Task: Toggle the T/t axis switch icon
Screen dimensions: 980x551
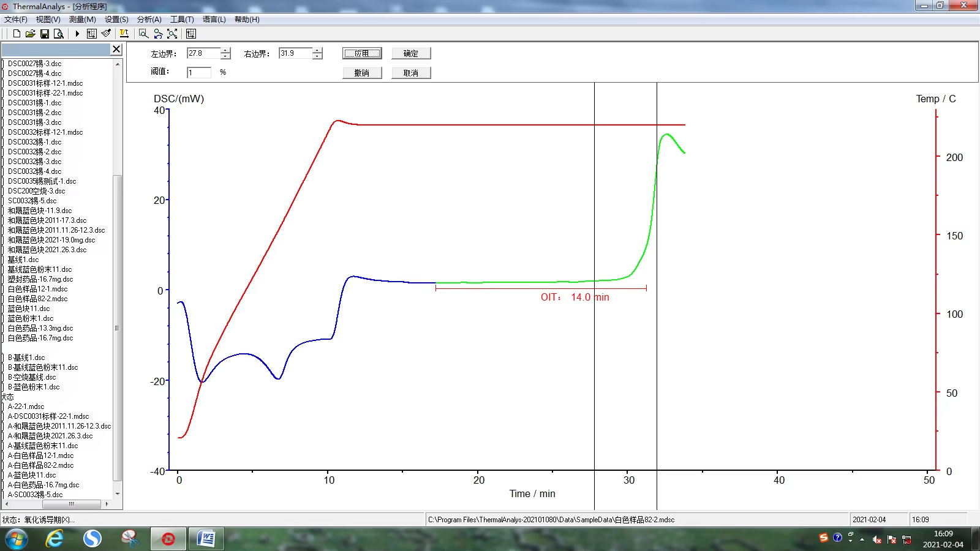Action: [x=124, y=34]
